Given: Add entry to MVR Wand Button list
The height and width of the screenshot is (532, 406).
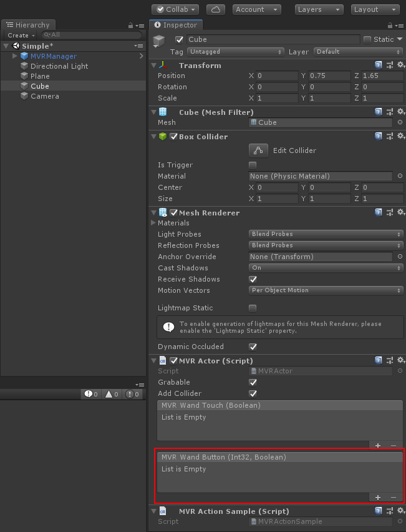Looking at the screenshot, I should (x=378, y=498).
